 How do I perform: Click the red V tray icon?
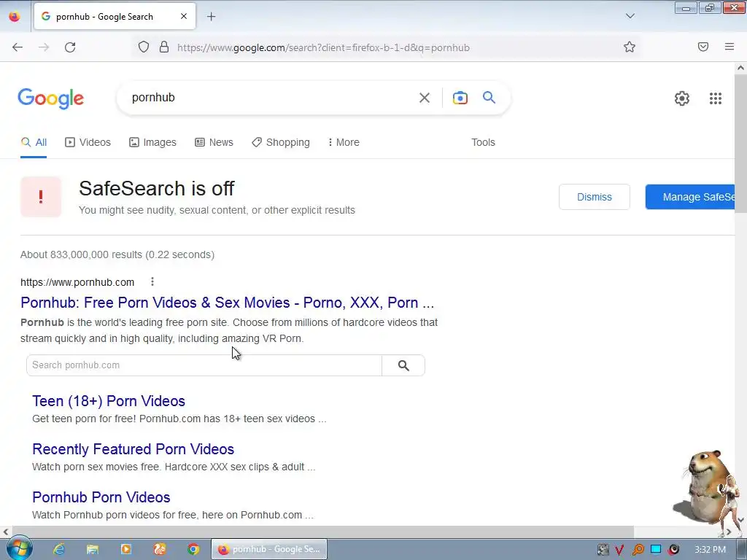[619, 550]
